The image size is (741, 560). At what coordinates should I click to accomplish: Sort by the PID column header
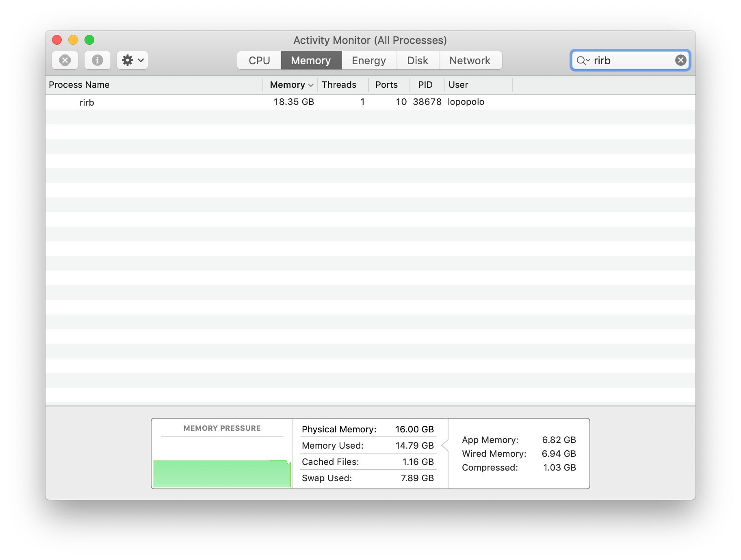click(x=425, y=85)
